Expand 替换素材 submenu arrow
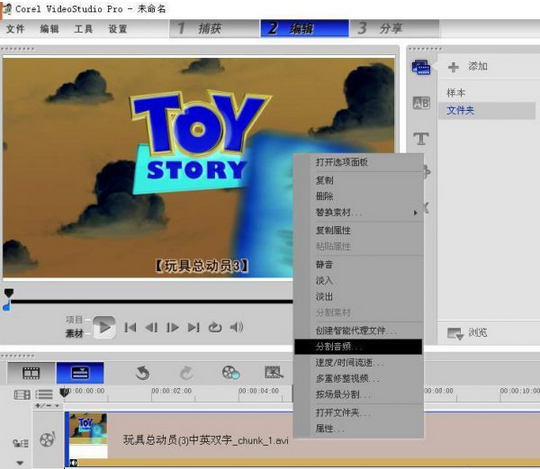Viewport: 540px width, 469px height. [415, 213]
